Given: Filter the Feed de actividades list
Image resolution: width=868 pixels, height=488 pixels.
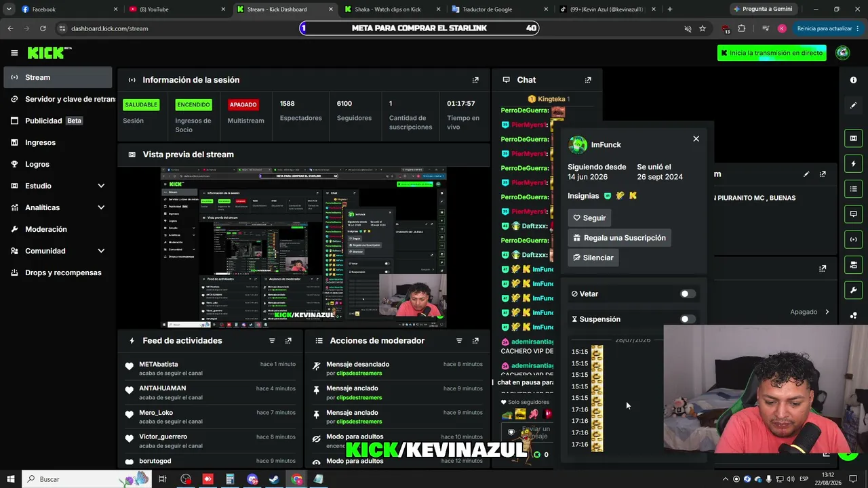Looking at the screenshot, I should 272,341.
